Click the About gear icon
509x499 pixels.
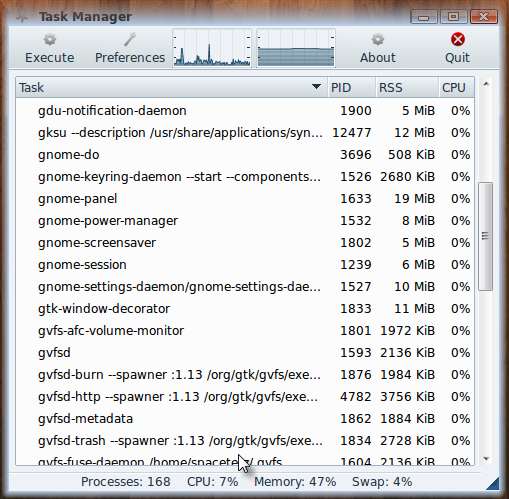(378, 39)
